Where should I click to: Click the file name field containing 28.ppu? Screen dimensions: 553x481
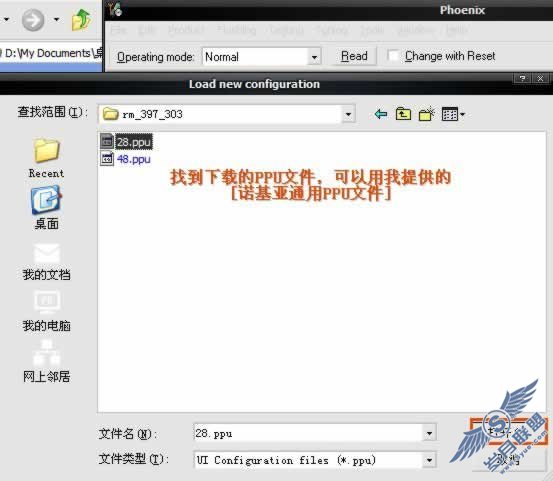click(x=308, y=433)
